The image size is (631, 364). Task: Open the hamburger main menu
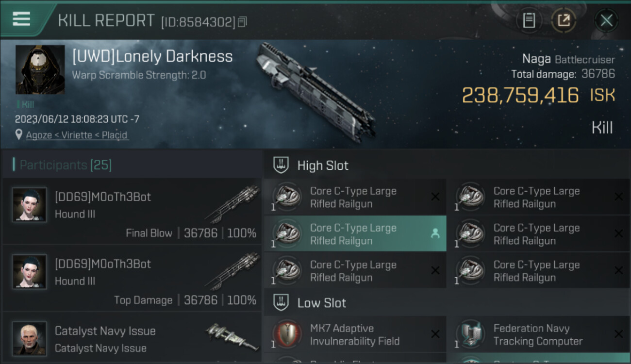[21, 19]
